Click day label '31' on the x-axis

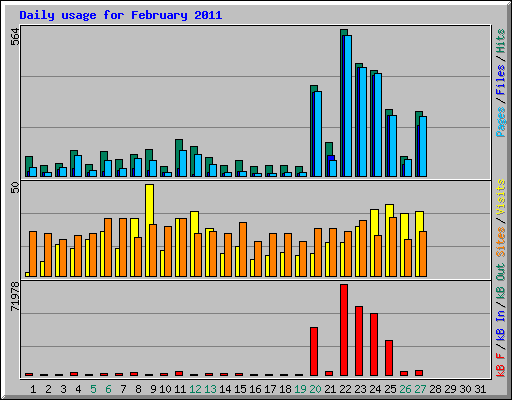coord(480,389)
